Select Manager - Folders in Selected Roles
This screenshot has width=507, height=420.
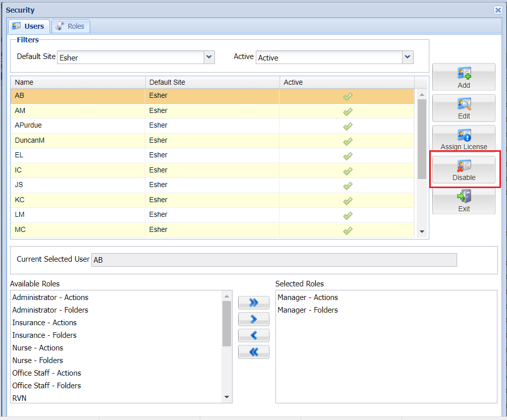308,310
